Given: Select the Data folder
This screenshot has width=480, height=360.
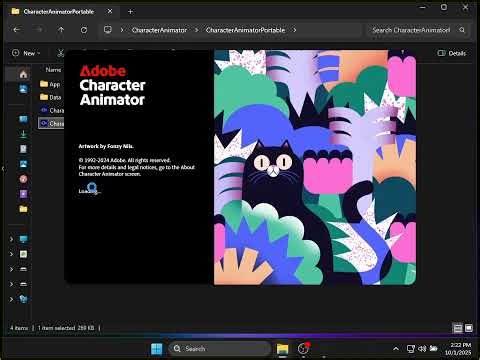Looking at the screenshot, I should tap(51, 97).
